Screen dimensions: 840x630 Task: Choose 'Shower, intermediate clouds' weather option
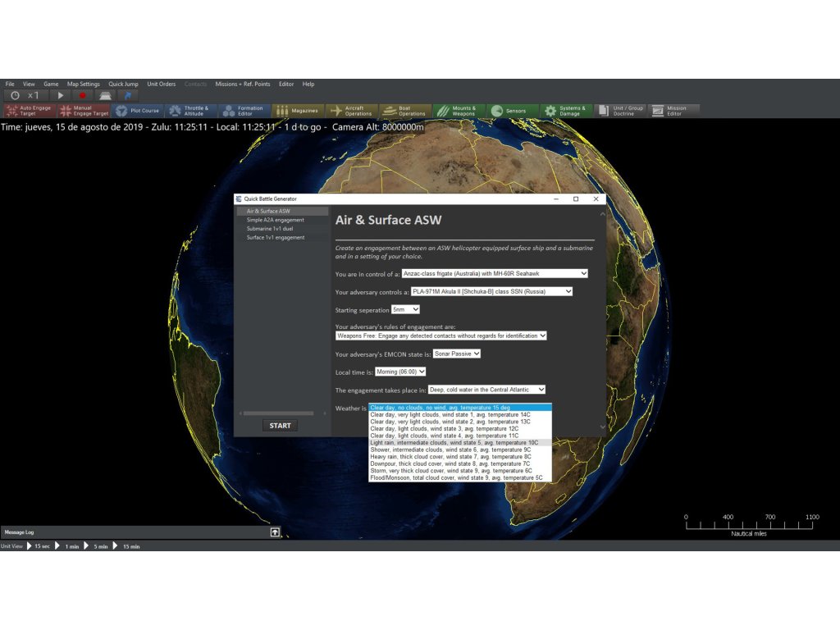(460, 450)
